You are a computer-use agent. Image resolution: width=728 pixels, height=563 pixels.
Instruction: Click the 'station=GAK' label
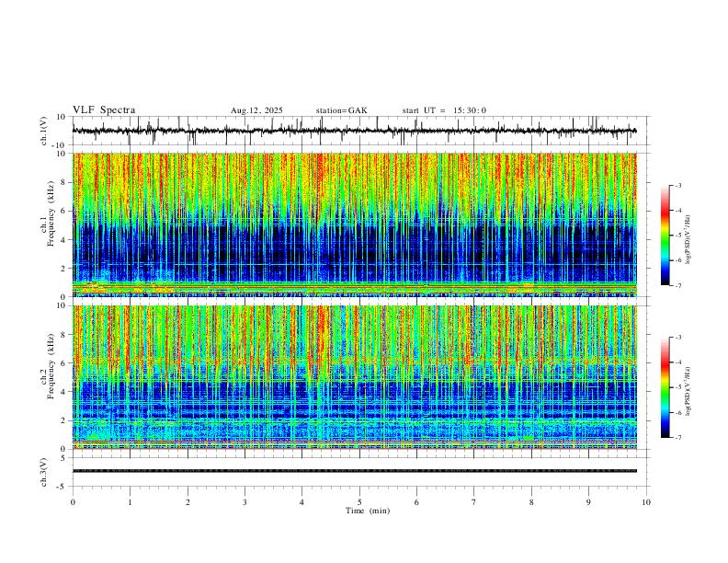coord(342,110)
